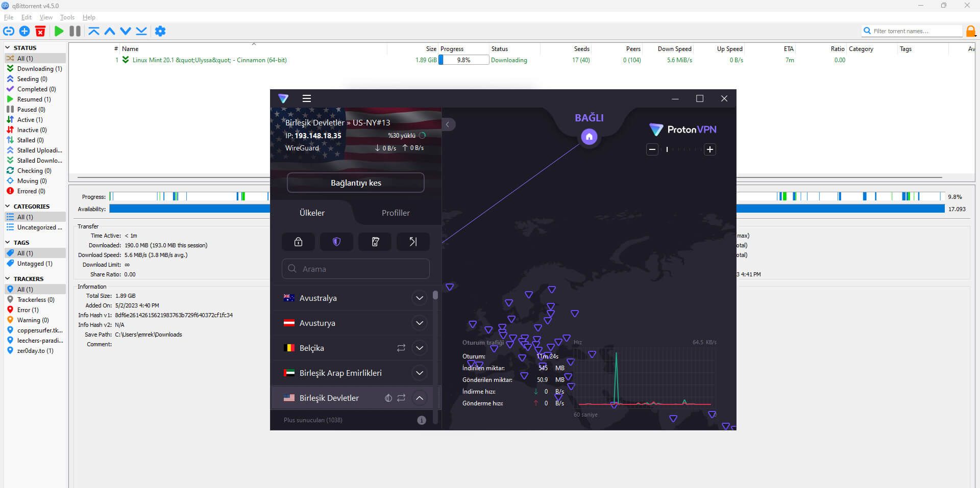
Task: Click the Add Torrent Link toolbar icon
Action: tap(9, 31)
